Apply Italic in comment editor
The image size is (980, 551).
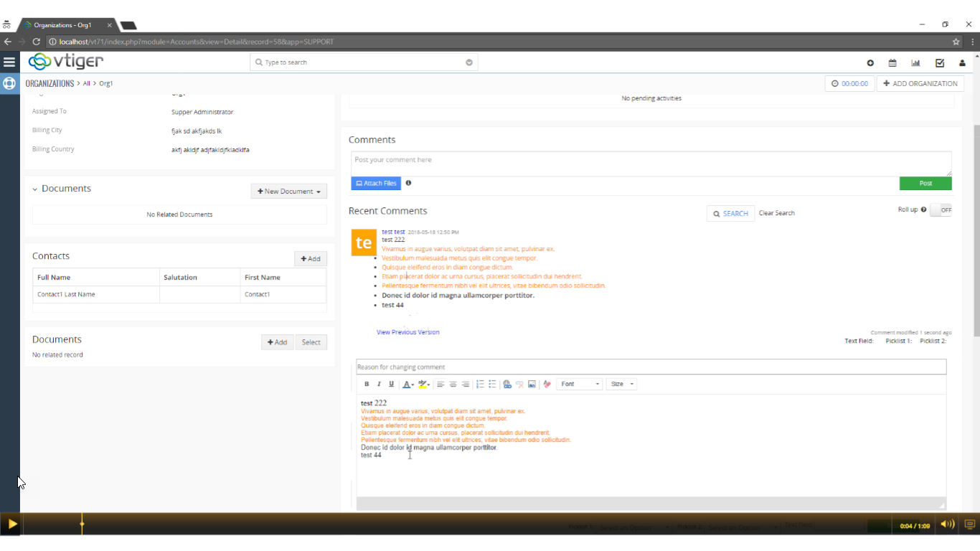(x=379, y=385)
